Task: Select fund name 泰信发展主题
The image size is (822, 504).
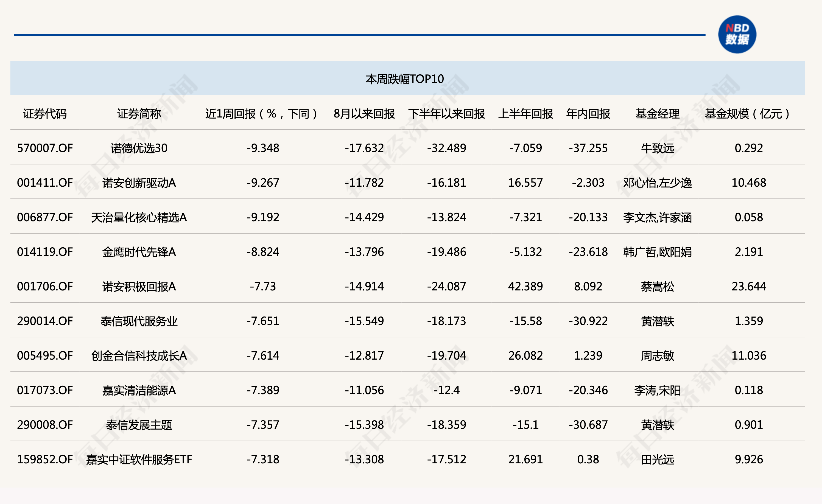Action: (139, 425)
